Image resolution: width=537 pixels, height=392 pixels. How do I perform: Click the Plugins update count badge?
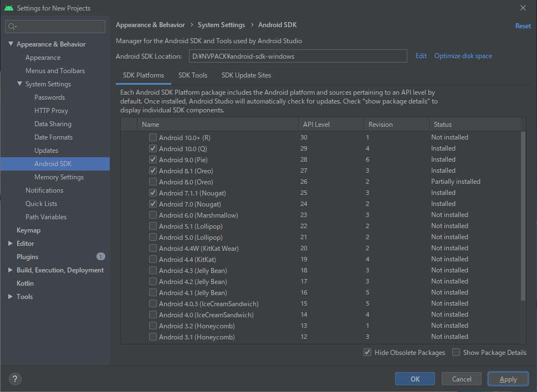(x=101, y=256)
